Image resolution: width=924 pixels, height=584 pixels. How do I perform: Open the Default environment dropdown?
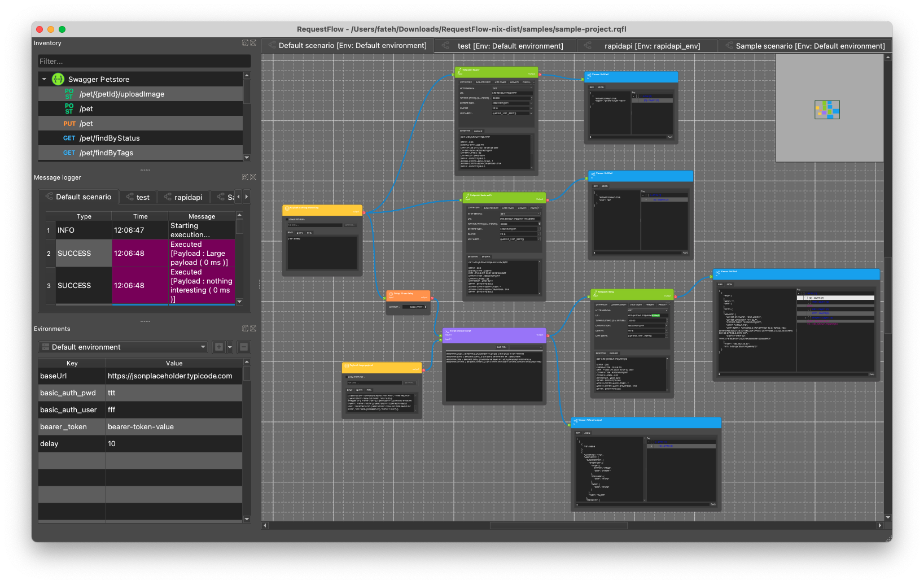[x=122, y=347]
